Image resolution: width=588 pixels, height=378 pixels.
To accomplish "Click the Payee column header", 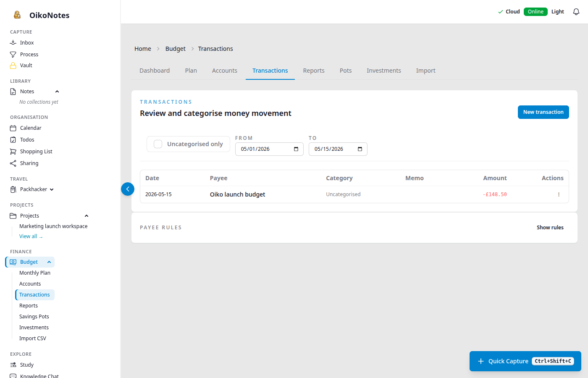I will pos(219,178).
